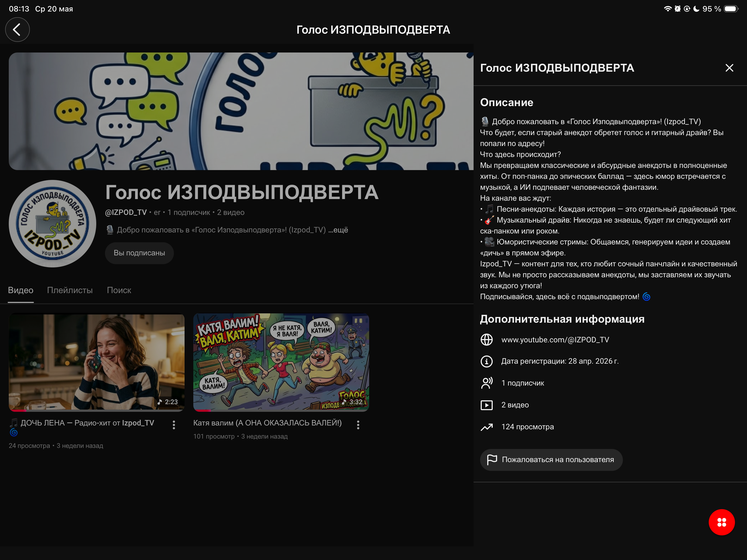Click Дата регистрации: 28 апр. 2026 г.
Viewport: 747px width, 560px height.
[x=560, y=361]
